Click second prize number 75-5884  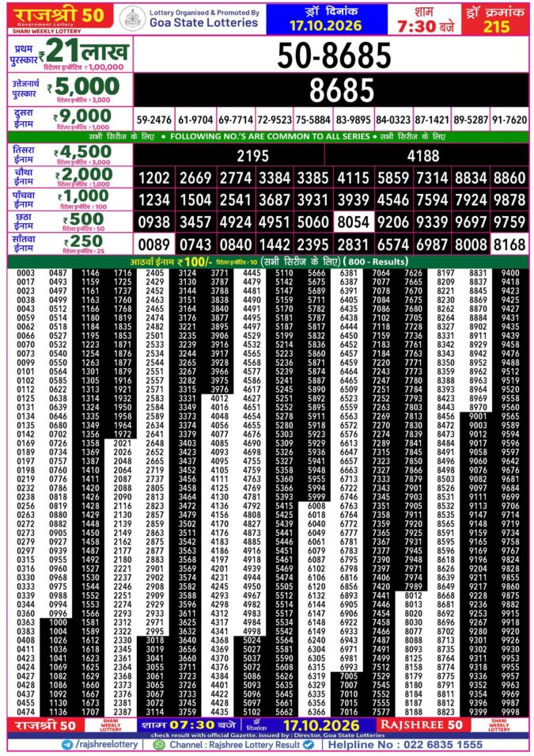(x=313, y=120)
